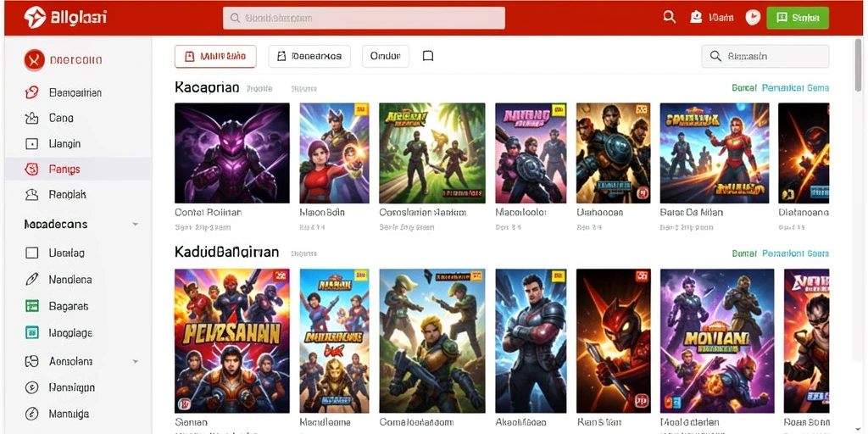Click the Aenolans sidebar icon
This screenshot has width=868, height=434.
(x=32, y=361)
